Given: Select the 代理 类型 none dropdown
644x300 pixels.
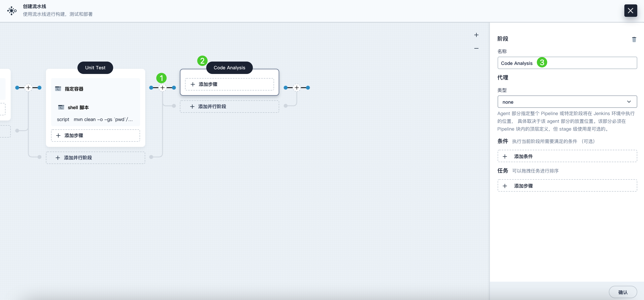Looking at the screenshot, I should 567,101.
